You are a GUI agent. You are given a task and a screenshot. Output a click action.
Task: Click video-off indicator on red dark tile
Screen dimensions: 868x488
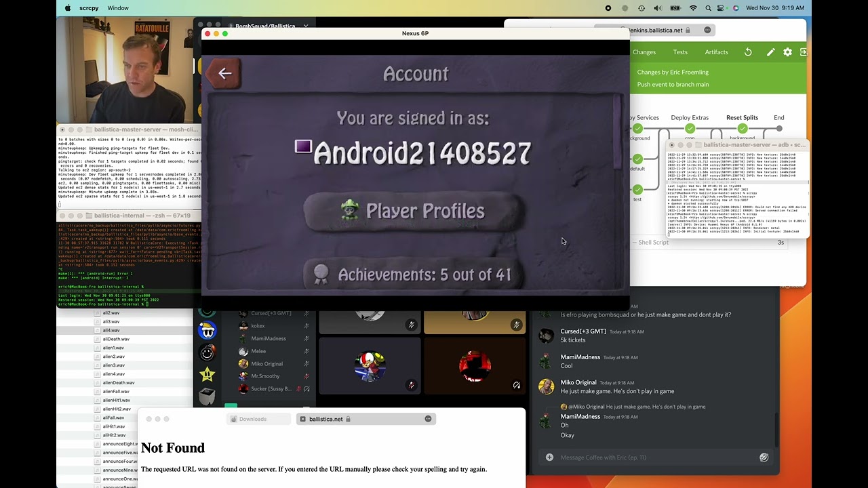[x=517, y=385]
